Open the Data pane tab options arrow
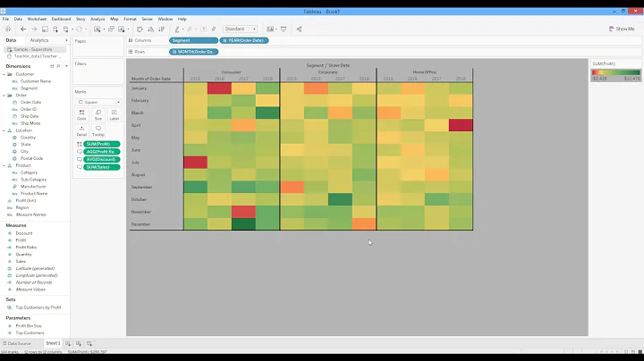This screenshot has width=644, height=361. point(66,40)
